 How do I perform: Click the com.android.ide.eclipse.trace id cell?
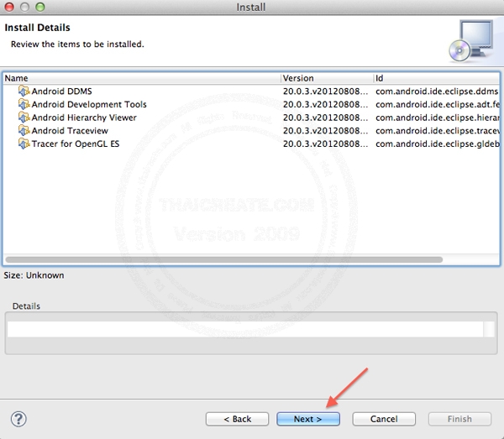coord(437,131)
